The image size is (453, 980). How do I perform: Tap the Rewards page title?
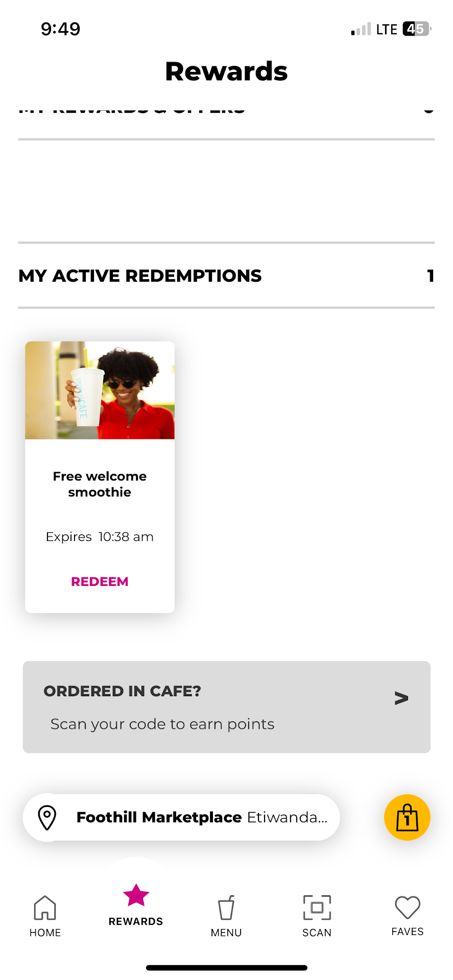pyautogui.click(x=226, y=71)
